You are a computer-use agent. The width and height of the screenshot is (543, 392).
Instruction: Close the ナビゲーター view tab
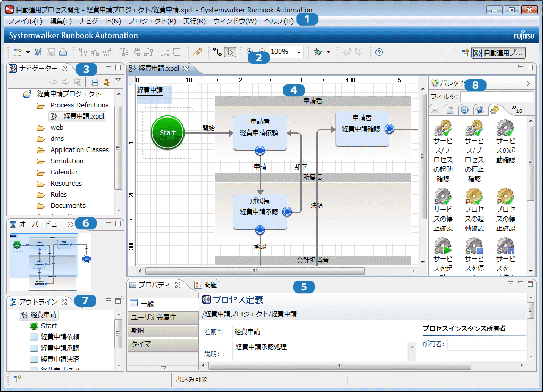64,69
